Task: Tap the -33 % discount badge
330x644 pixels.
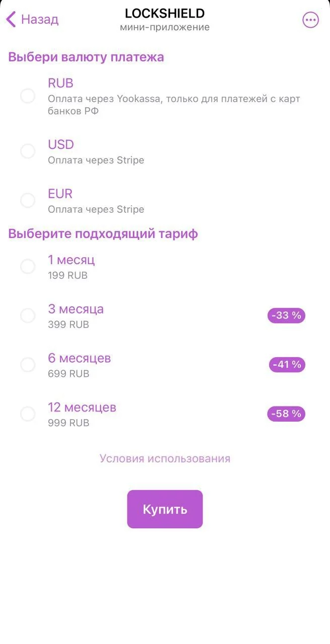Action: pyautogui.click(x=286, y=315)
